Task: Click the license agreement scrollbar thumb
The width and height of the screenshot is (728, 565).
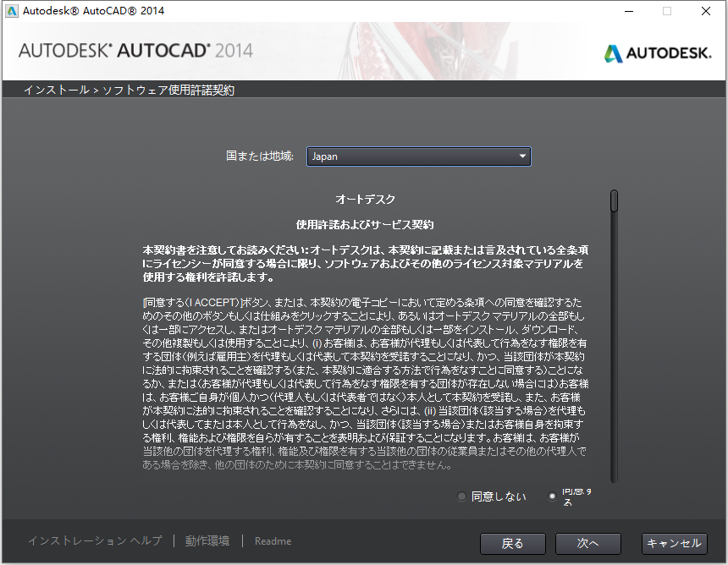Action: [x=614, y=200]
